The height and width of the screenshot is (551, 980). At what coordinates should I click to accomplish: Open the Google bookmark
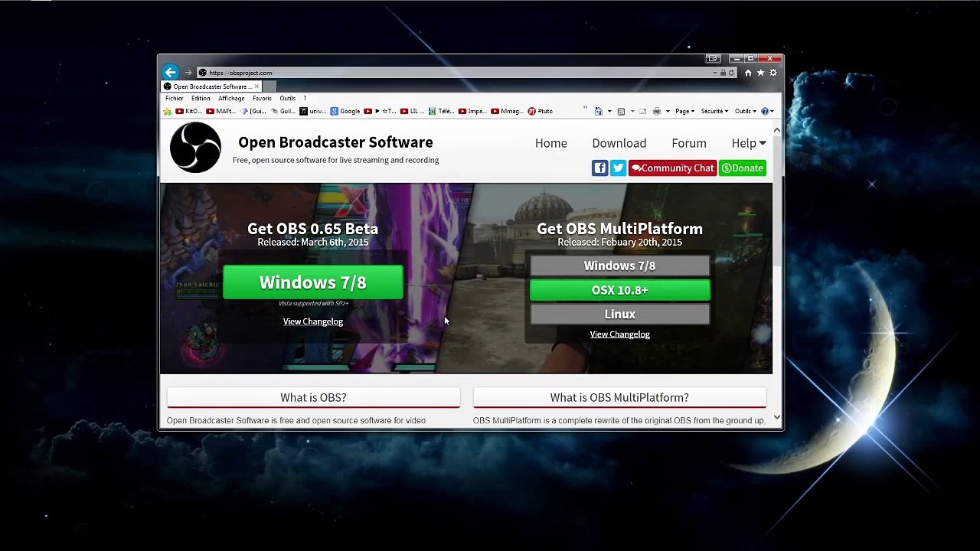coord(345,111)
